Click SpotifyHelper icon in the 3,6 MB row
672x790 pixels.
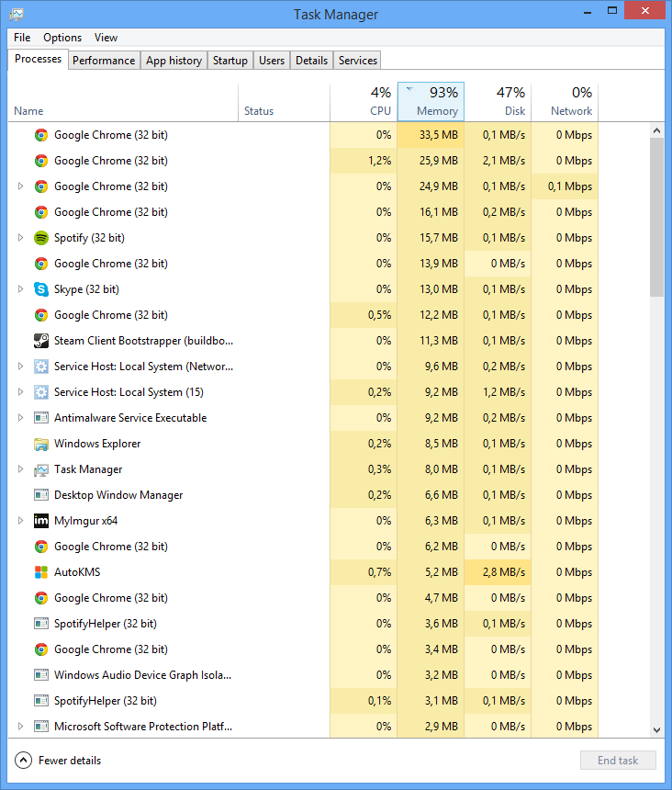40,623
